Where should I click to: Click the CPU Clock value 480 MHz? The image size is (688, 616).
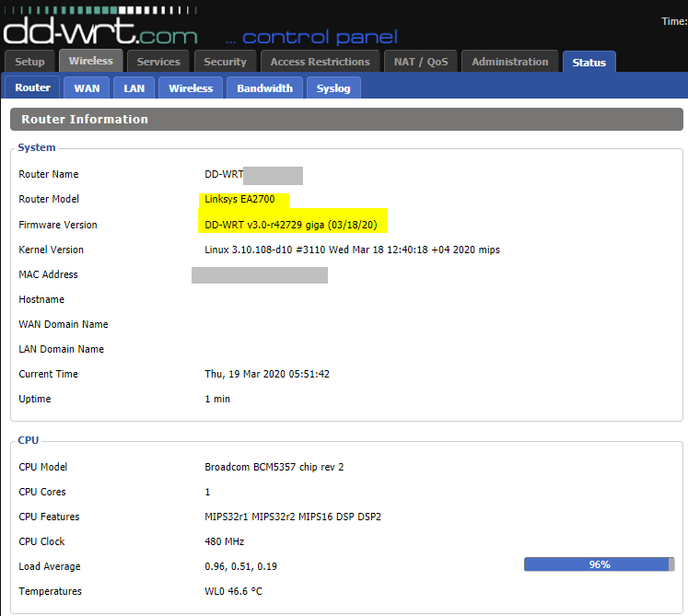point(224,541)
